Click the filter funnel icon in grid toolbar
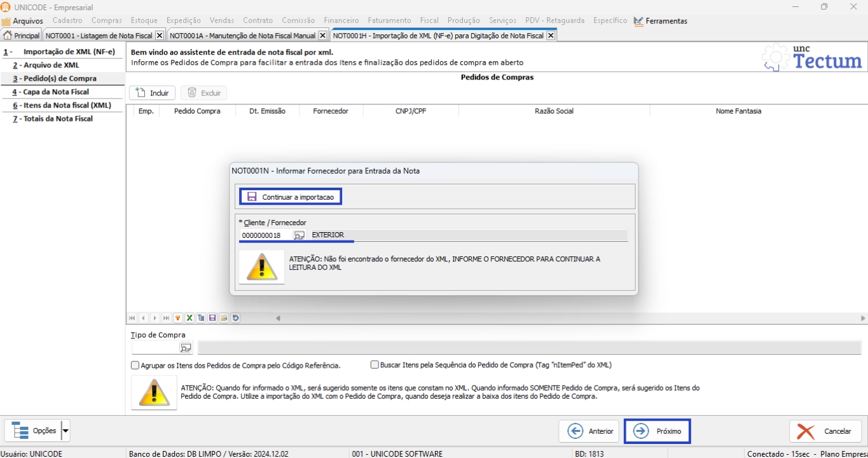This screenshot has height=458, width=868. point(178,318)
